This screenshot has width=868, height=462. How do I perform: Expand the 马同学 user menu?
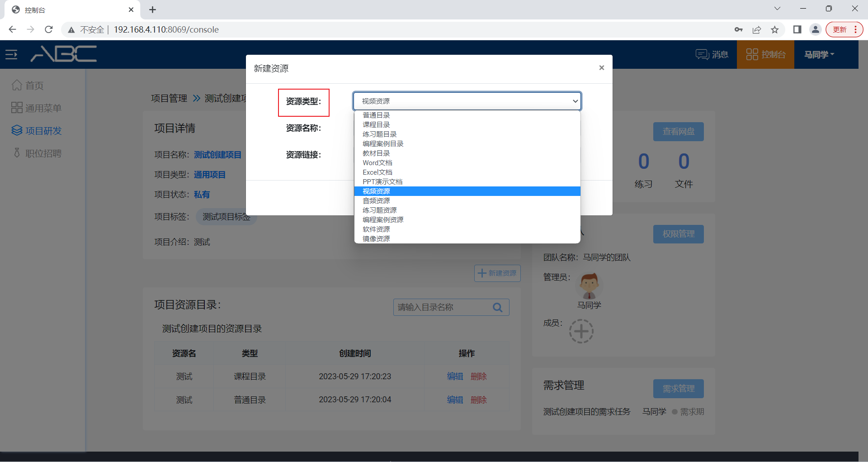819,54
